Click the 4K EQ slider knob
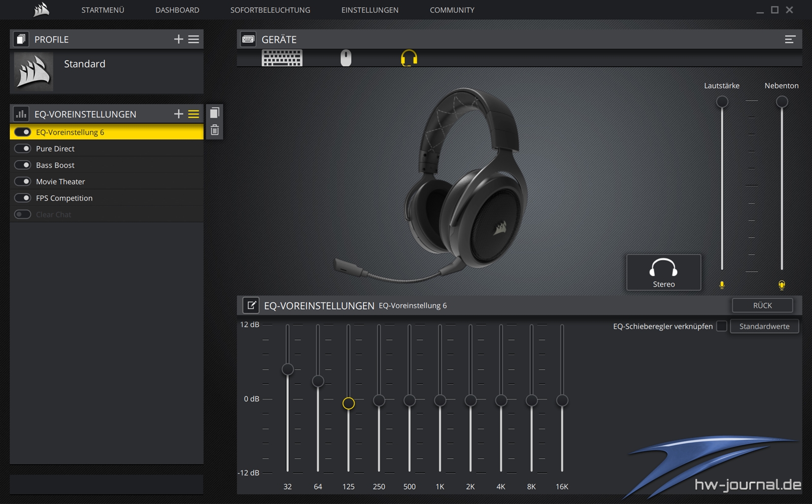 501,401
